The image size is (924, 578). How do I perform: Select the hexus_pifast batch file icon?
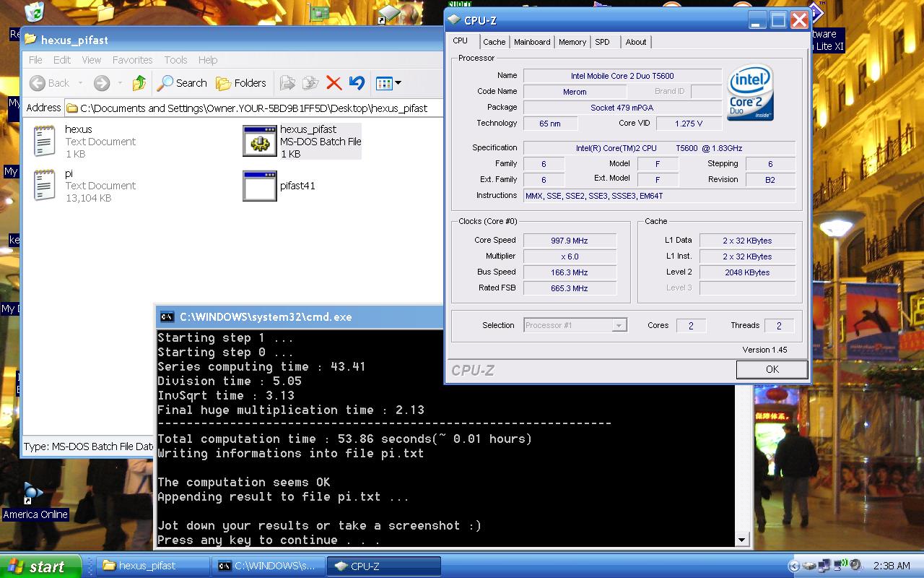(260, 142)
